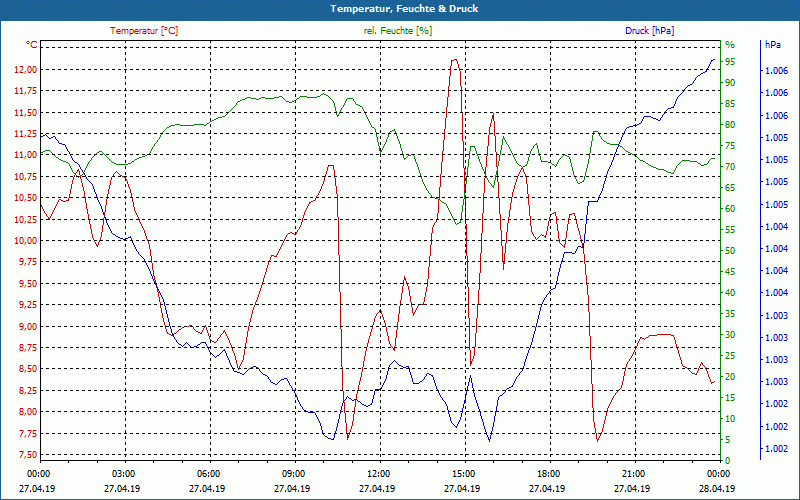
Task: Click the '12:00' time axis label
Action: coord(378,473)
